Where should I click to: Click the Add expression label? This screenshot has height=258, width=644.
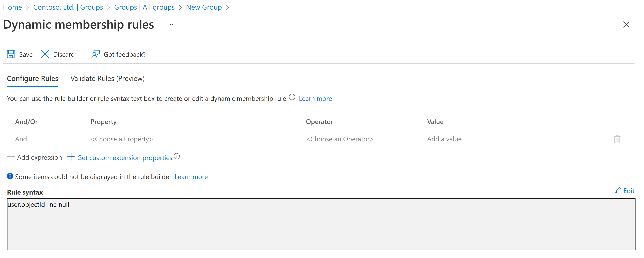coord(40,157)
